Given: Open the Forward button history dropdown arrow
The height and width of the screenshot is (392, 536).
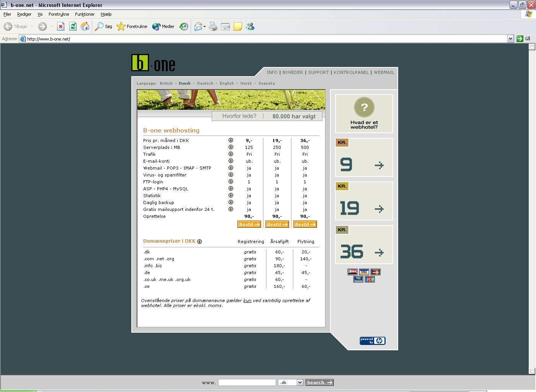Looking at the screenshot, I should (x=51, y=26).
